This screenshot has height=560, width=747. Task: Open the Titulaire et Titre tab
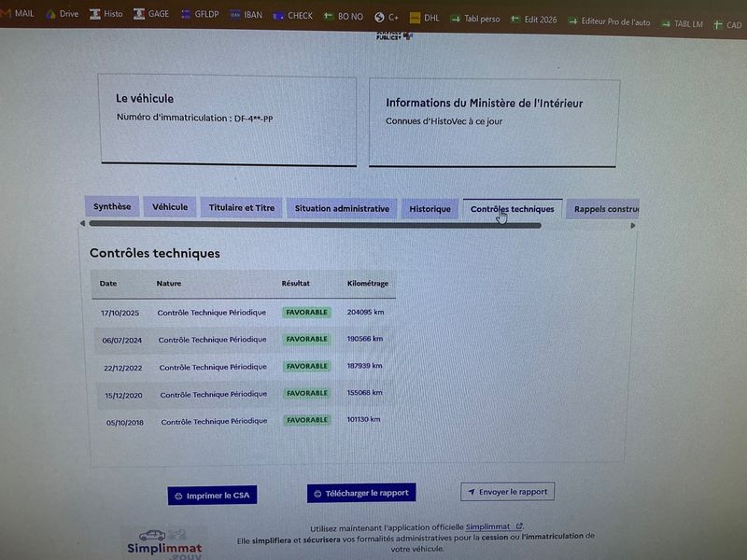[242, 207]
